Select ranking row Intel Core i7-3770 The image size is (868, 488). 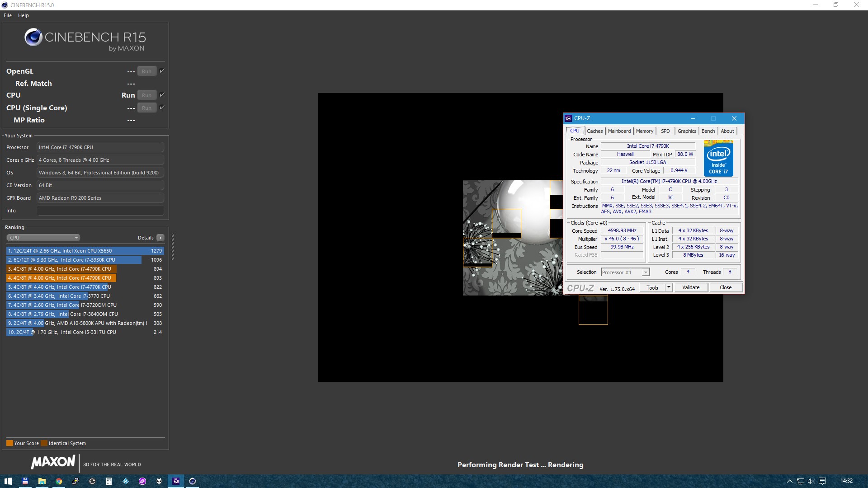(85, 296)
